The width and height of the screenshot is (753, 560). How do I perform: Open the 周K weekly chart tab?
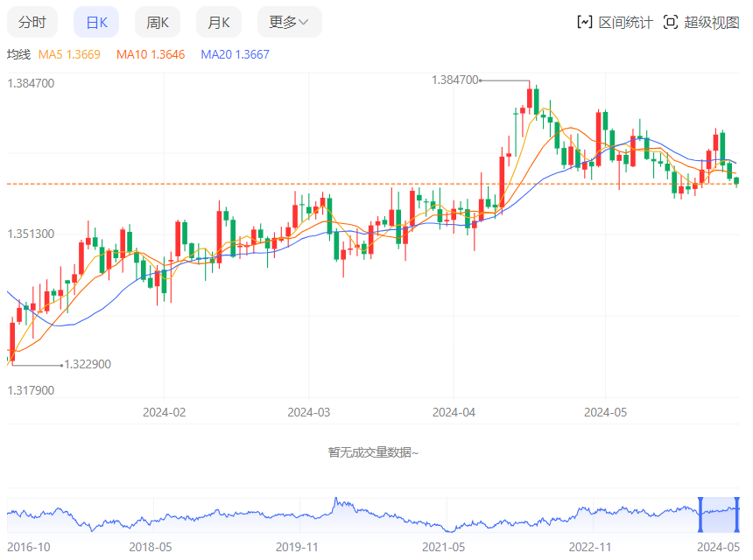(x=158, y=22)
